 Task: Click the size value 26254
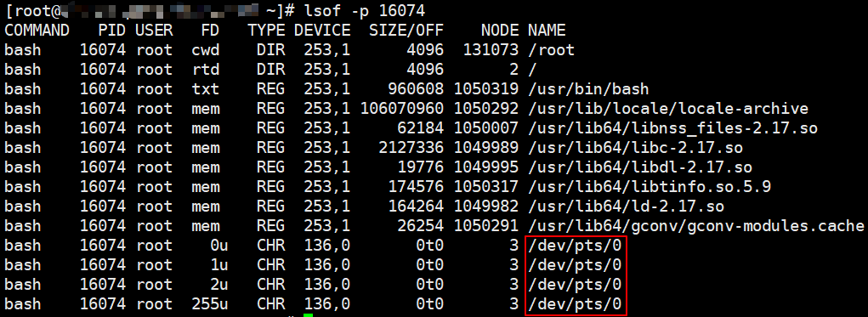421,226
